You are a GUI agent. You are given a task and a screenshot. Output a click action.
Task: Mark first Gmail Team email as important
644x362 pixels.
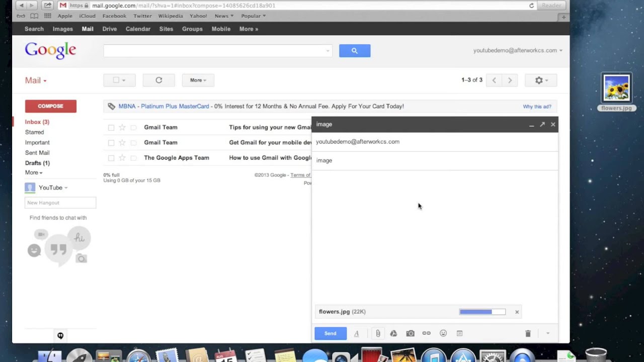[x=133, y=128]
